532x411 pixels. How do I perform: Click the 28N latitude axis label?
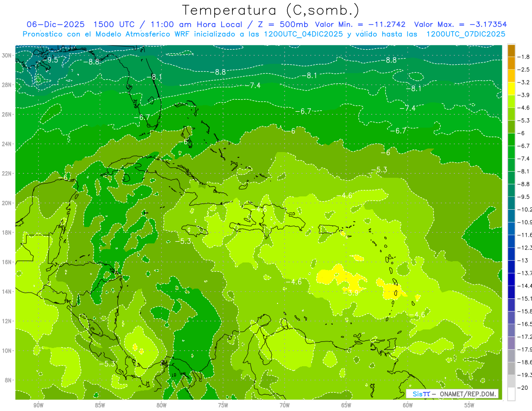pos(7,85)
